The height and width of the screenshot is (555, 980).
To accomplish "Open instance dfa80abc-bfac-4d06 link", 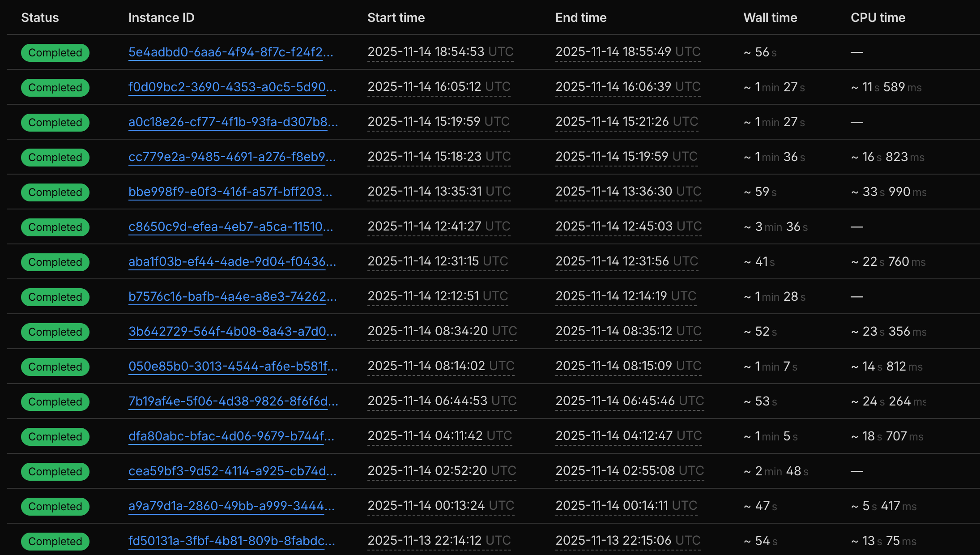I will pyautogui.click(x=231, y=436).
